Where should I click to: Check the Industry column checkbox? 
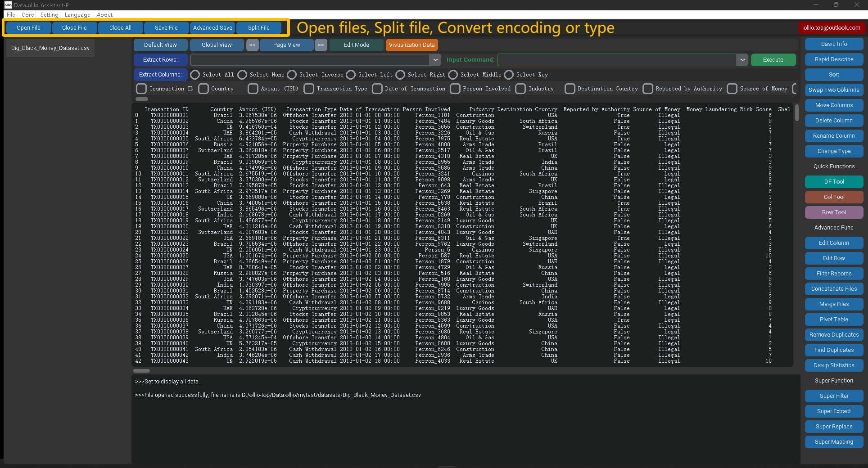click(x=520, y=89)
